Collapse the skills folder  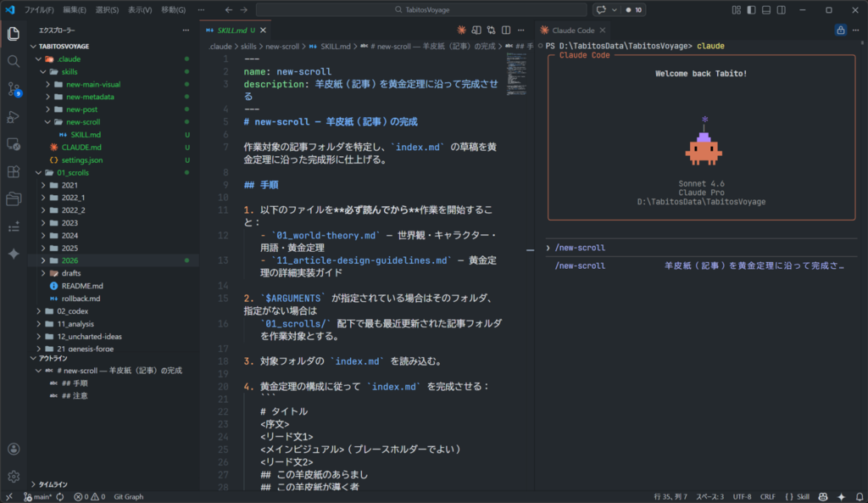70,71
